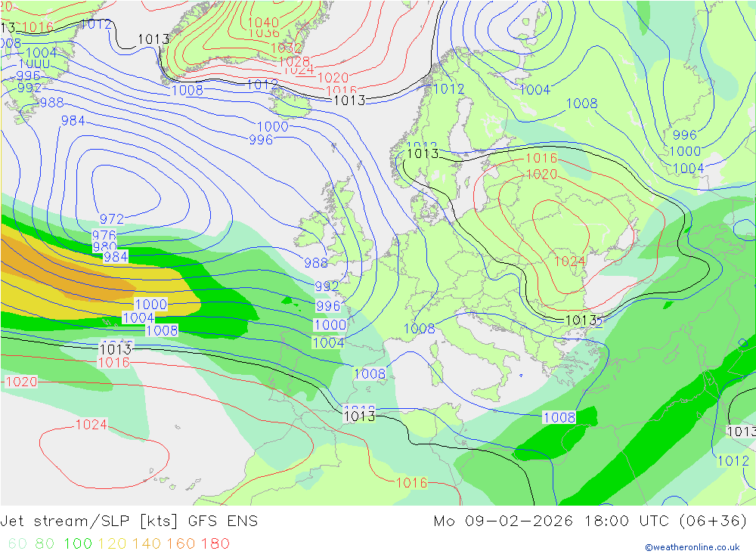Viewport: 756px width, 554px height.
Task: Click the 1040 isobar label over Greenland
Action: click(x=263, y=22)
